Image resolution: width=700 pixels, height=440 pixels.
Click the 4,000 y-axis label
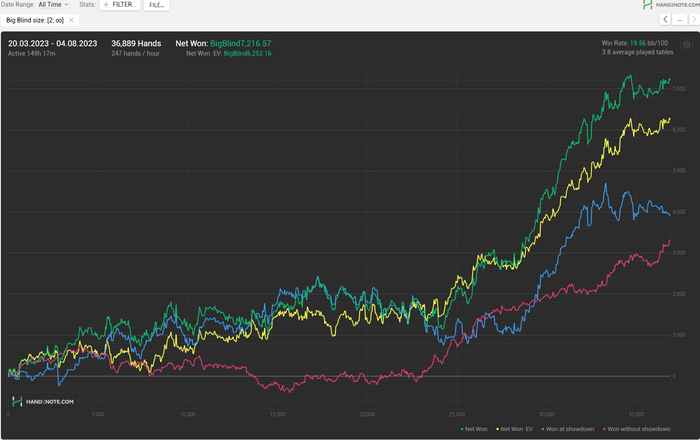[x=679, y=212]
